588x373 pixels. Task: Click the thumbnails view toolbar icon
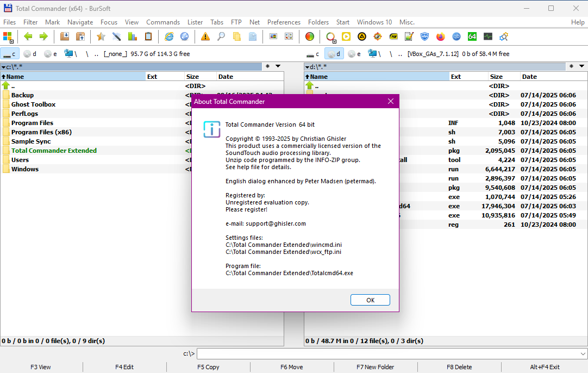tap(289, 36)
